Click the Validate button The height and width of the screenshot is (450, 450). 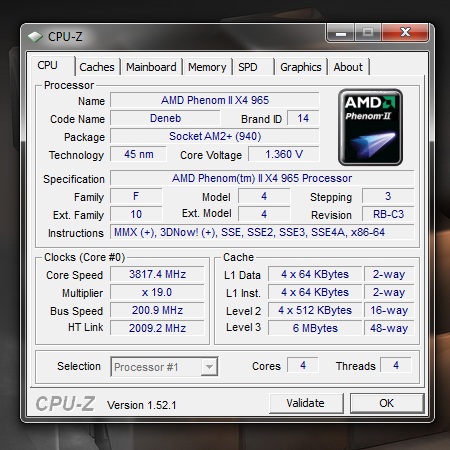point(306,403)
